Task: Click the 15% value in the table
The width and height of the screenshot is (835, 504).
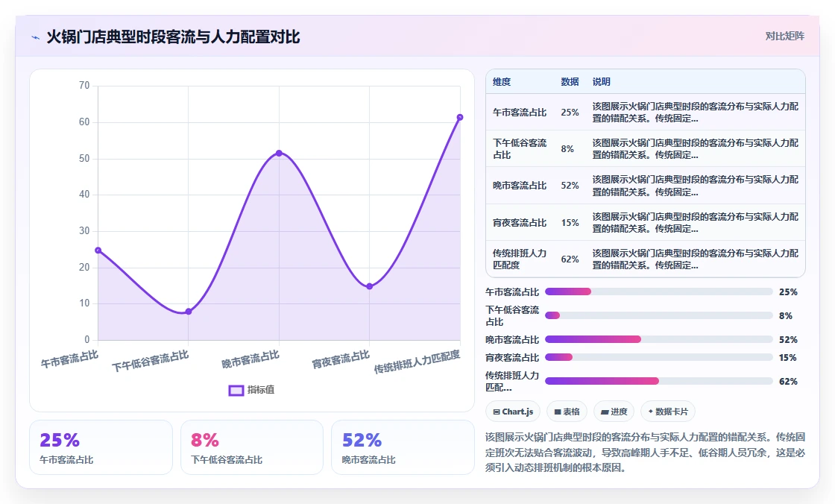Action: pyautogui.click(x=570, y=223)
